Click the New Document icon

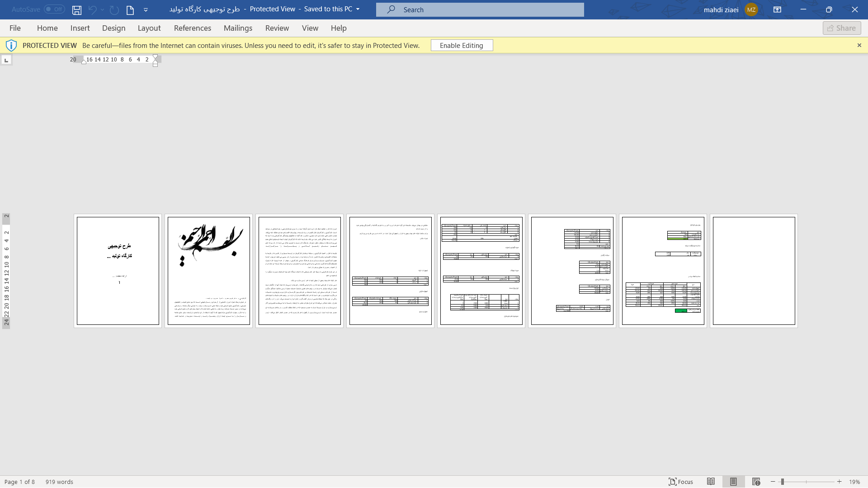129,9
